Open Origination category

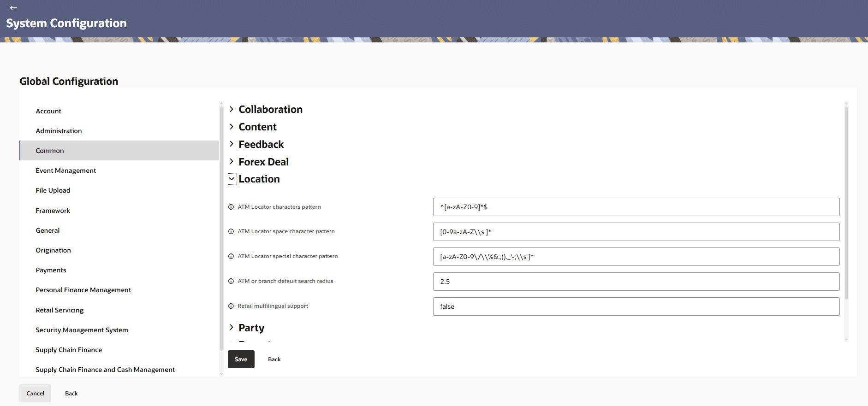coord(119,250)
